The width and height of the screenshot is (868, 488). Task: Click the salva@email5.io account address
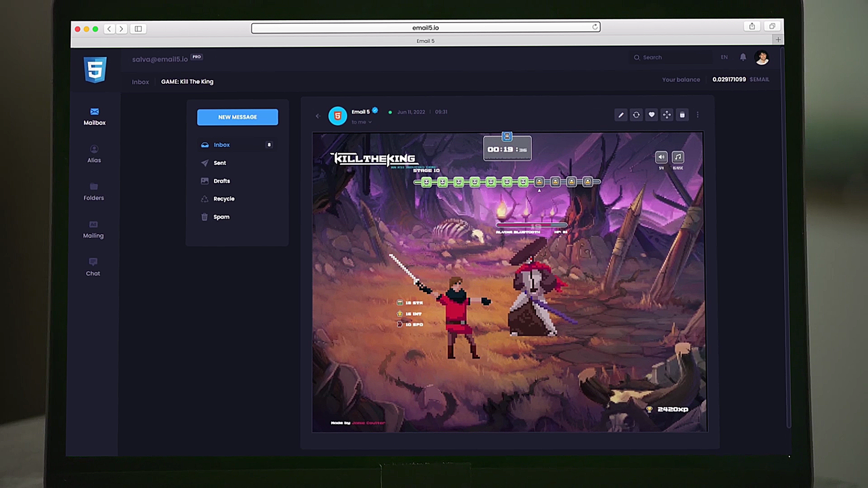[x=160, y=59]
